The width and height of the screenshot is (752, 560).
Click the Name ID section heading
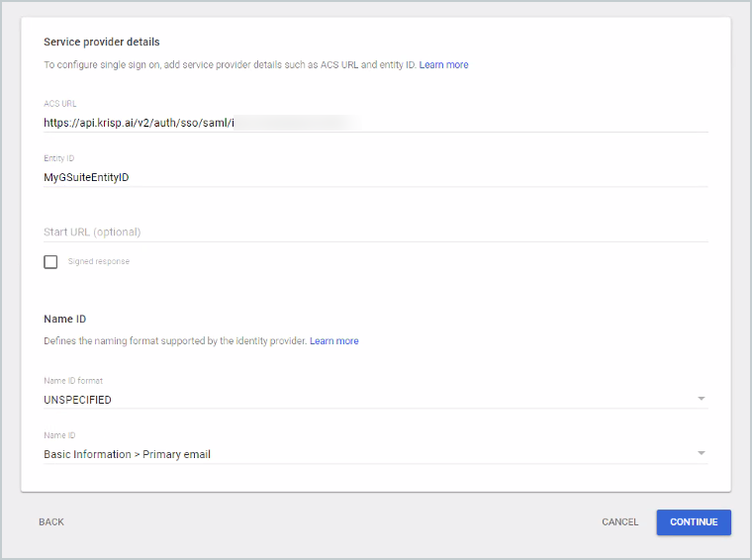coord(64,319)
